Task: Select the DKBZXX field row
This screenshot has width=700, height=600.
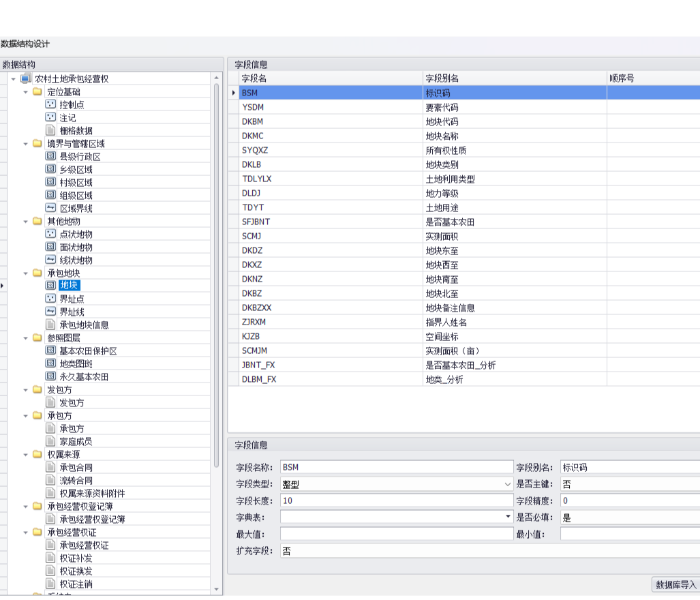Action: 464,307
